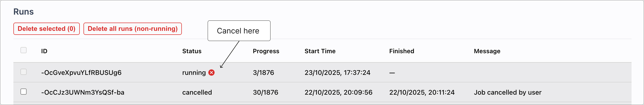Open run ID -OcGveXpvuYLfRBUSUg6
644x105 pixels.
[81, 73]
